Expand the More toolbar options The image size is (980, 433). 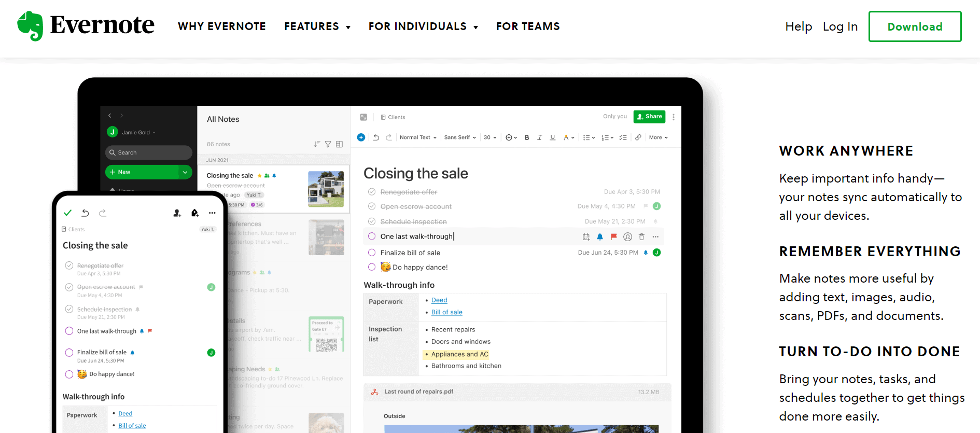tap(659, 137)
